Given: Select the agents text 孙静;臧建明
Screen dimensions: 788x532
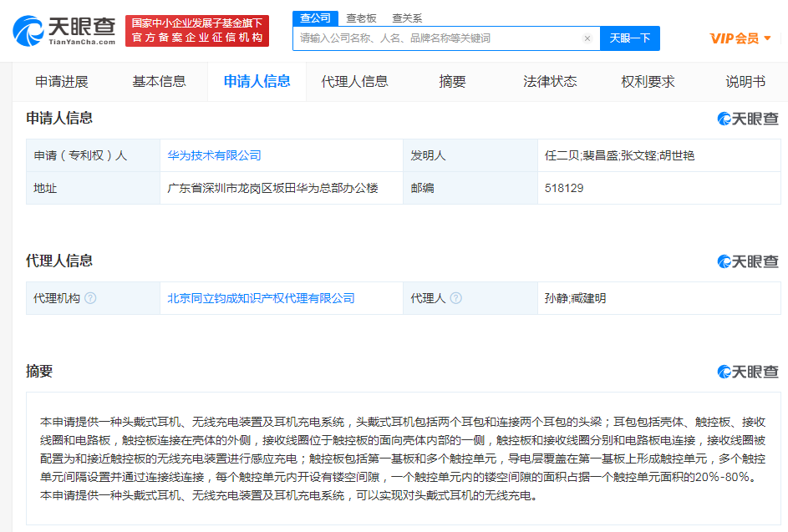Looking at the screenshot, I should 576,298.
